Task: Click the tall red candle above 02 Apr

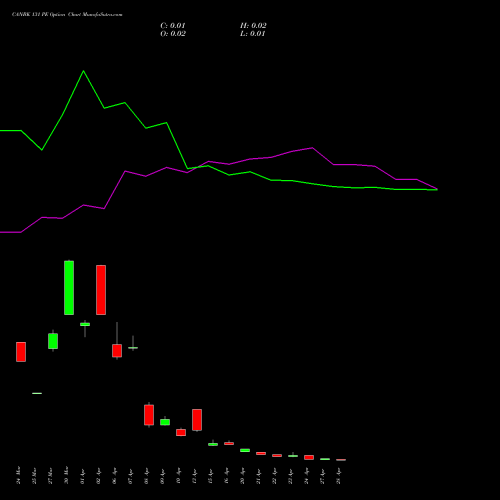Action: click(x=101, y=290)
